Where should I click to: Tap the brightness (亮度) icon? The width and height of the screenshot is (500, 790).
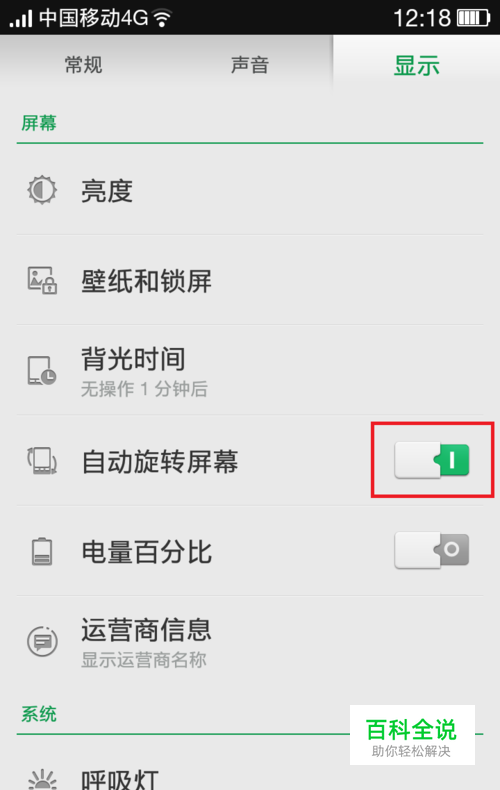tap(42, 190)
